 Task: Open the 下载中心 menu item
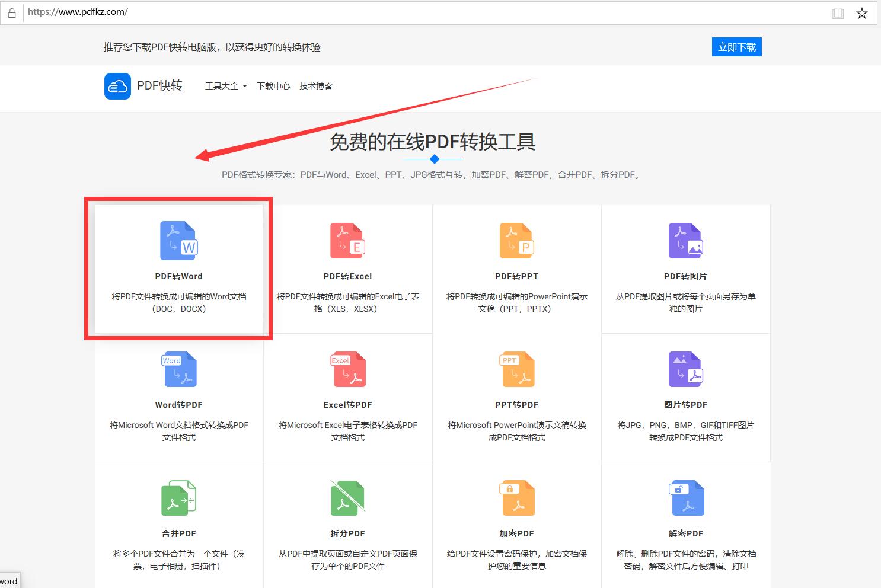[x=273, y=86]
